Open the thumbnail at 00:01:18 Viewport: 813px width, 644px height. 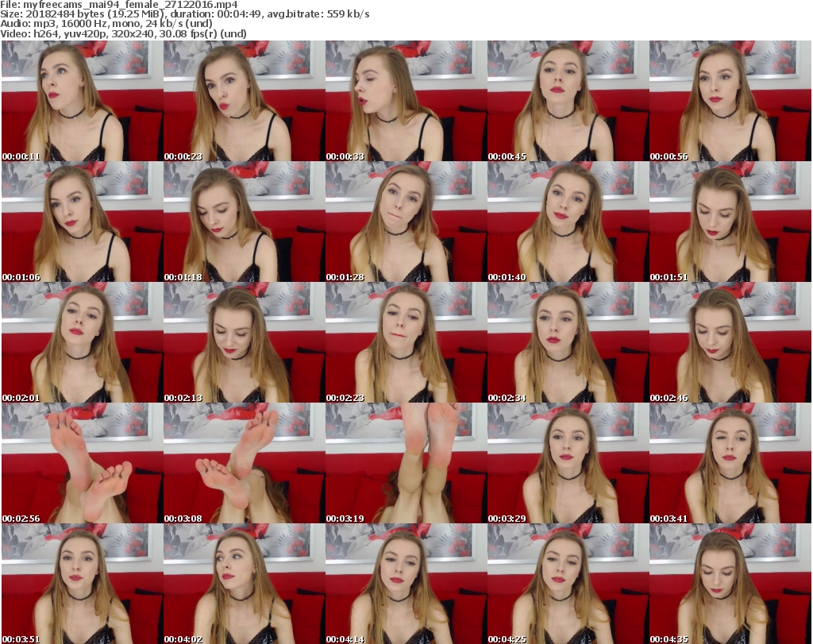point(245,222)
